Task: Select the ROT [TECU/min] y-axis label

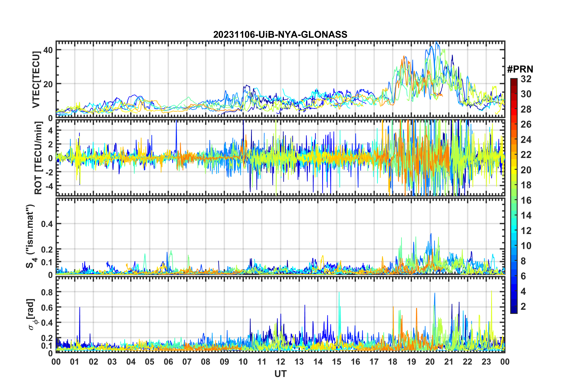Action: (x=38, y=158)
